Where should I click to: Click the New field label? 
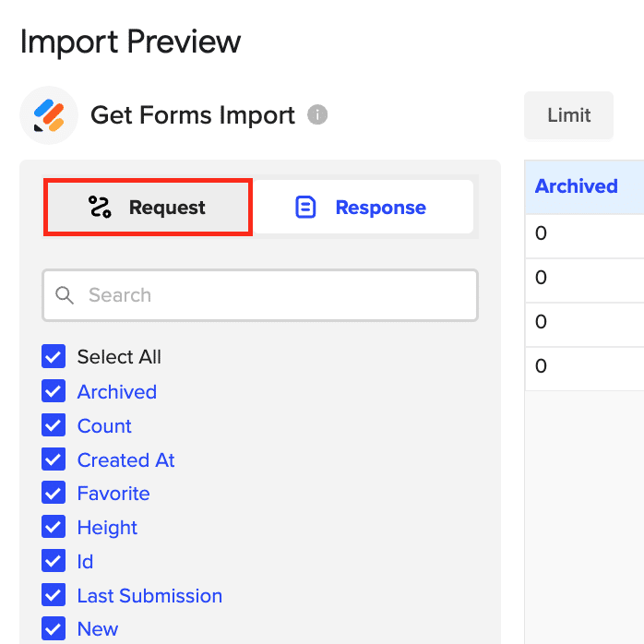point(98,629)
